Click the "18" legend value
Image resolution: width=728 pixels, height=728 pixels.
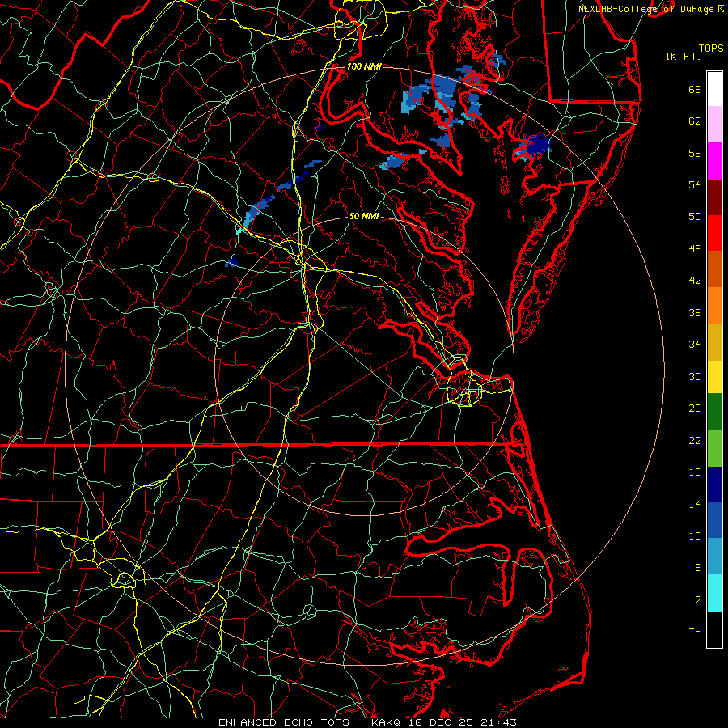click(x=695, y=472)
